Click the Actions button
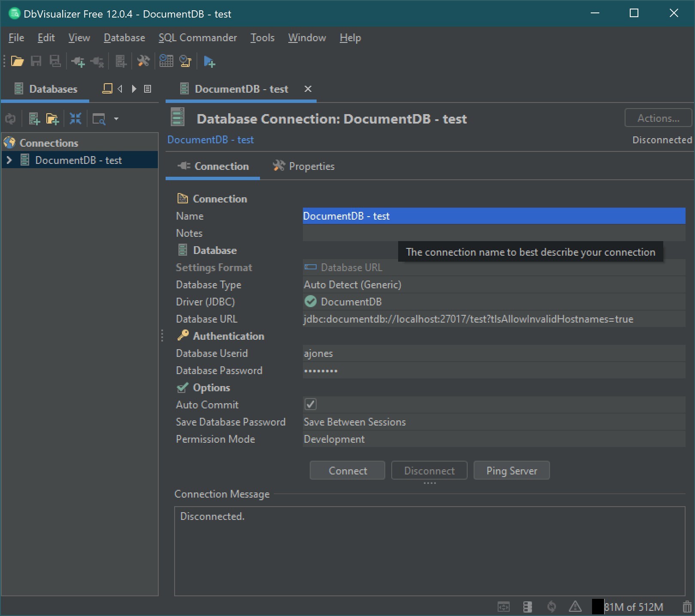This screenshot has width=695, height=616. pos(658,118)
